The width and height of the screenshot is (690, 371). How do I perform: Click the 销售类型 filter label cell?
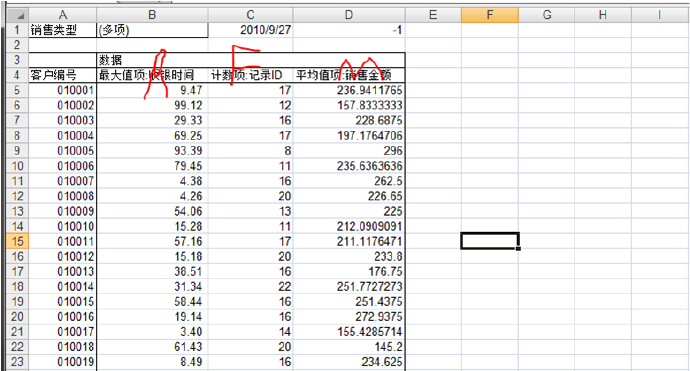click(x=62, y=30)
